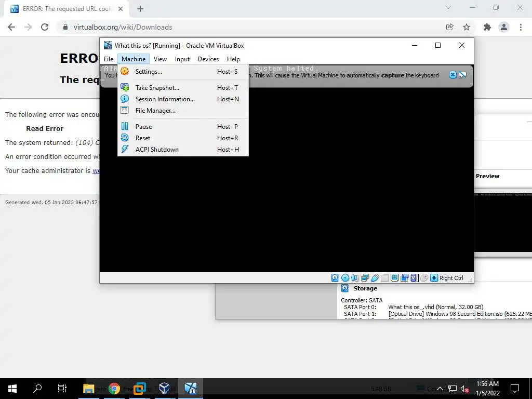The height and width of the screenshot is (399, 532).
Task: Open the Devices menu in VirtualBox
Action: pos(208,59)
